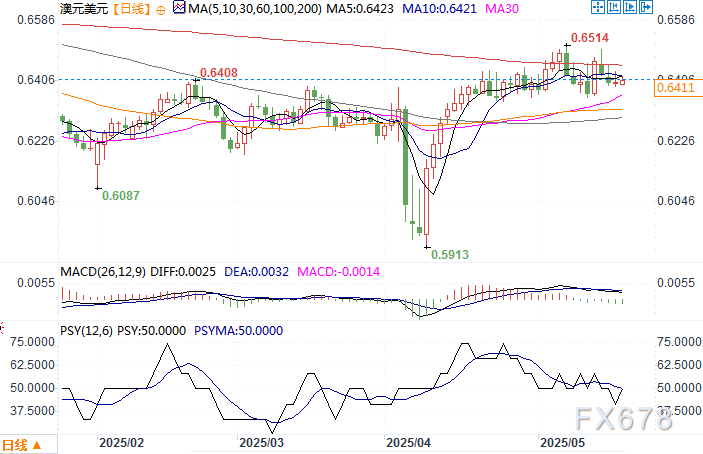Click the orange circled-plus icon beside 日线

(161, 9)
